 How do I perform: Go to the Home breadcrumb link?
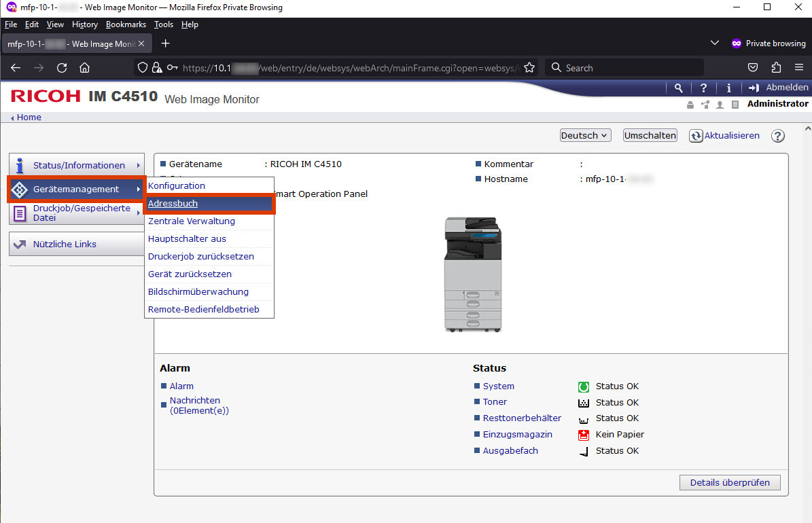[29, 118]
